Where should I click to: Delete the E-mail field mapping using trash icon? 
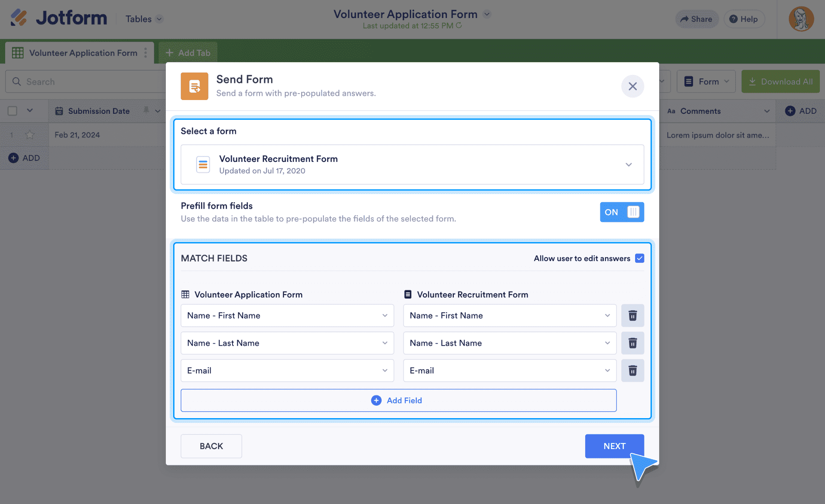(632, 370)
